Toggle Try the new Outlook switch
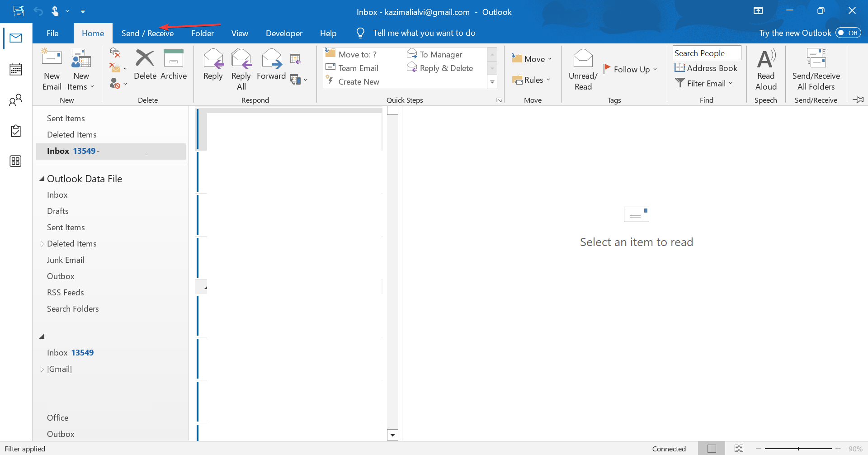868x455 pixels. point(848,33)
